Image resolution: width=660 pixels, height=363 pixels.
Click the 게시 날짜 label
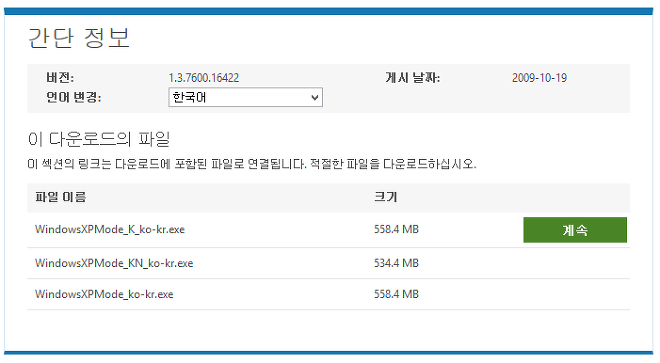coord(412,78)
